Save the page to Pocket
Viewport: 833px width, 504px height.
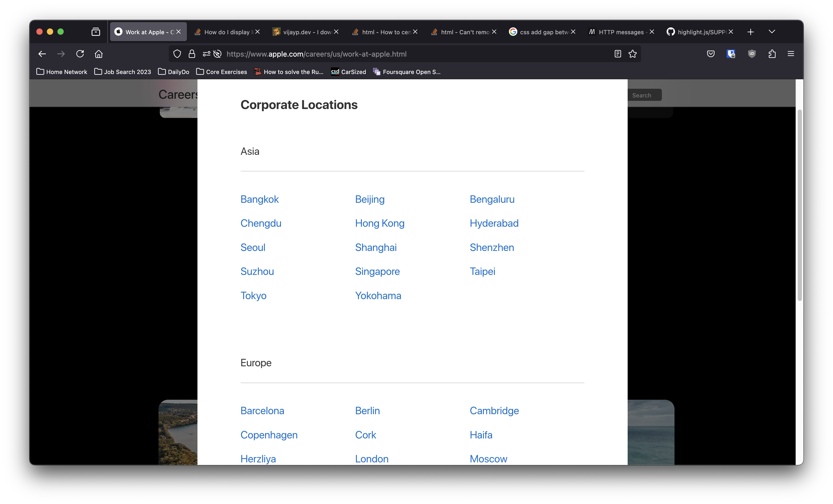711,54
